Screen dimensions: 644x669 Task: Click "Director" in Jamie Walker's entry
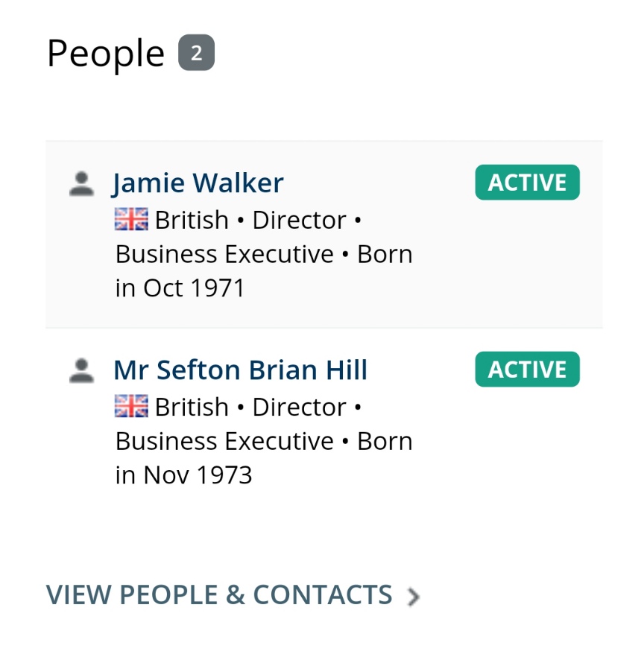click(x=299, y=221)
